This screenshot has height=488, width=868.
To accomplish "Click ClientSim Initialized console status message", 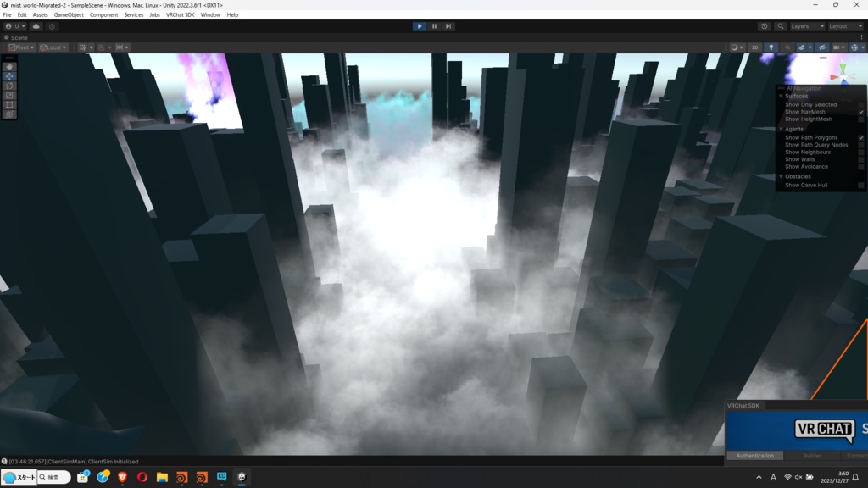I will click(74, 462).
